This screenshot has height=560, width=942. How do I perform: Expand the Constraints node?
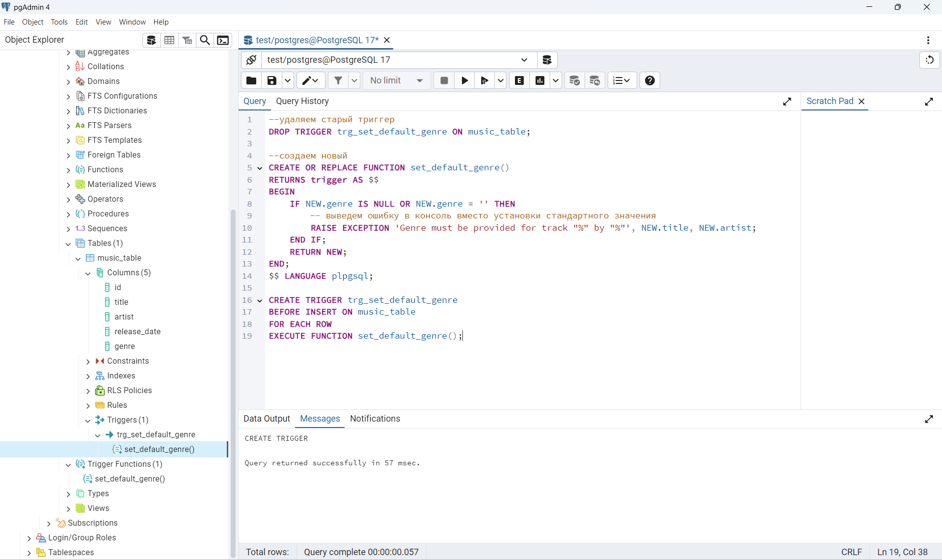pyautogui.click(x=88, y=361)
